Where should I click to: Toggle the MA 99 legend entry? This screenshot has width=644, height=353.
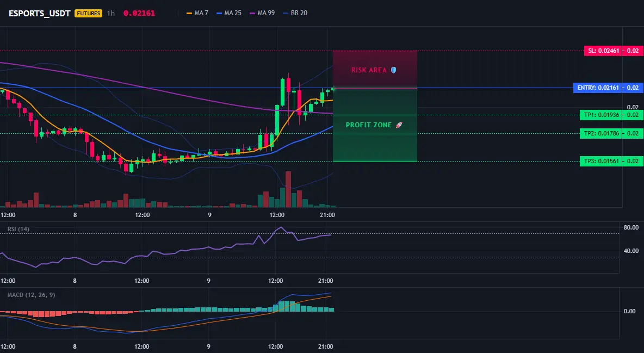263,13
